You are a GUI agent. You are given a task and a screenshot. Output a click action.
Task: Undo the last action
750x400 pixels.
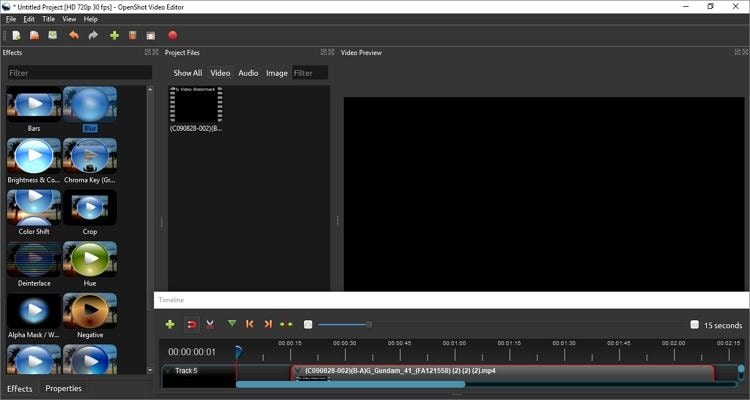click(x=74, y=35)
